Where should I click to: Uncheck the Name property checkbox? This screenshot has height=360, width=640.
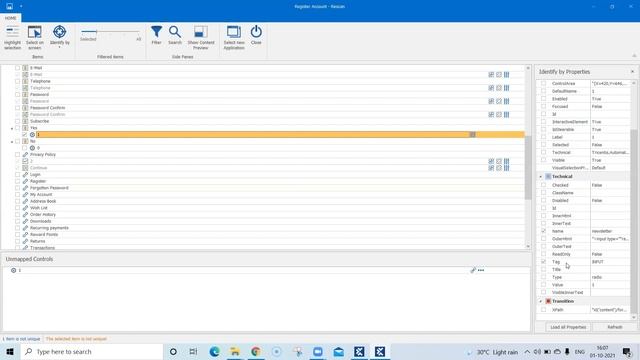tap(543, 231)
